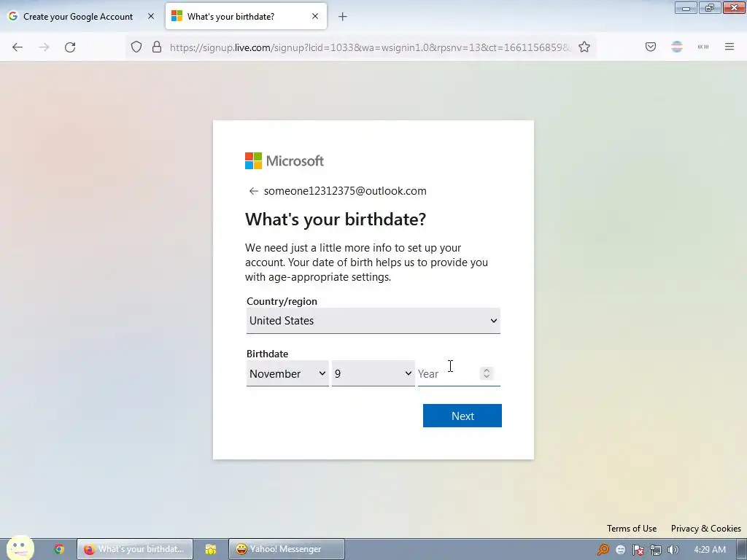
Task: Open the Terms of Use link
Action: (631, 529)
